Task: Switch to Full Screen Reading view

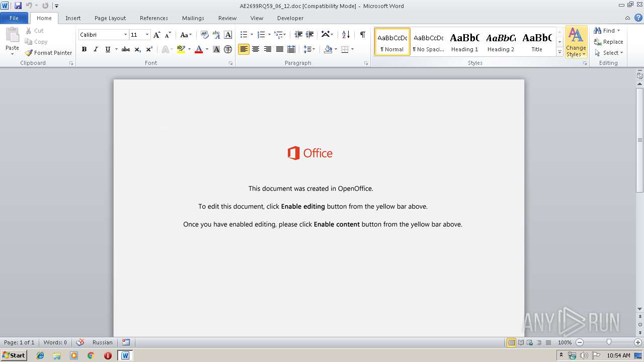Action: pos(520,342)
